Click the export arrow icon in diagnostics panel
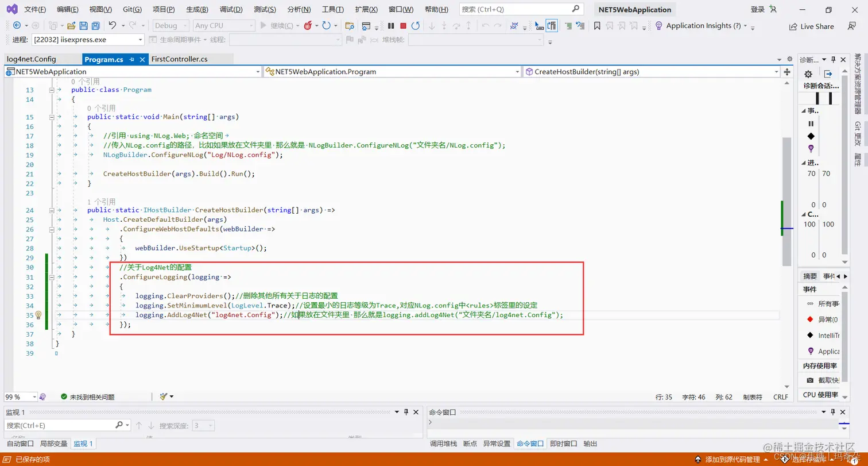 828,74
